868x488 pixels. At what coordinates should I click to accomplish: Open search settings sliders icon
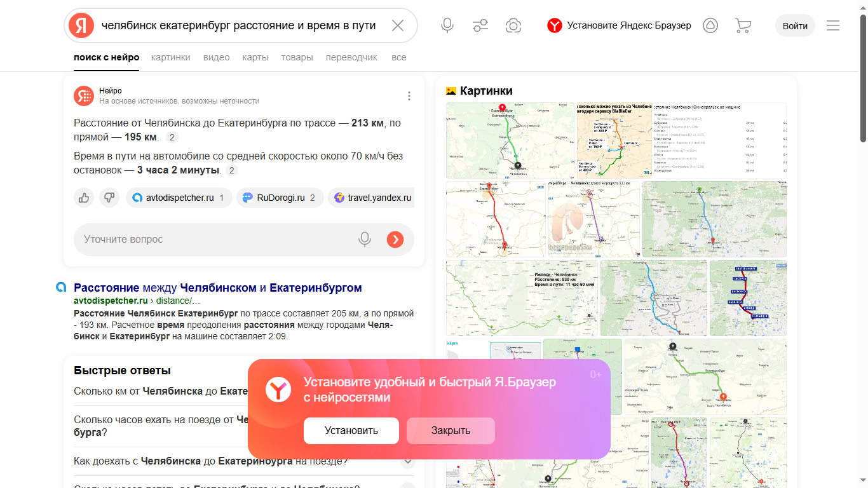tap(480, 25)
